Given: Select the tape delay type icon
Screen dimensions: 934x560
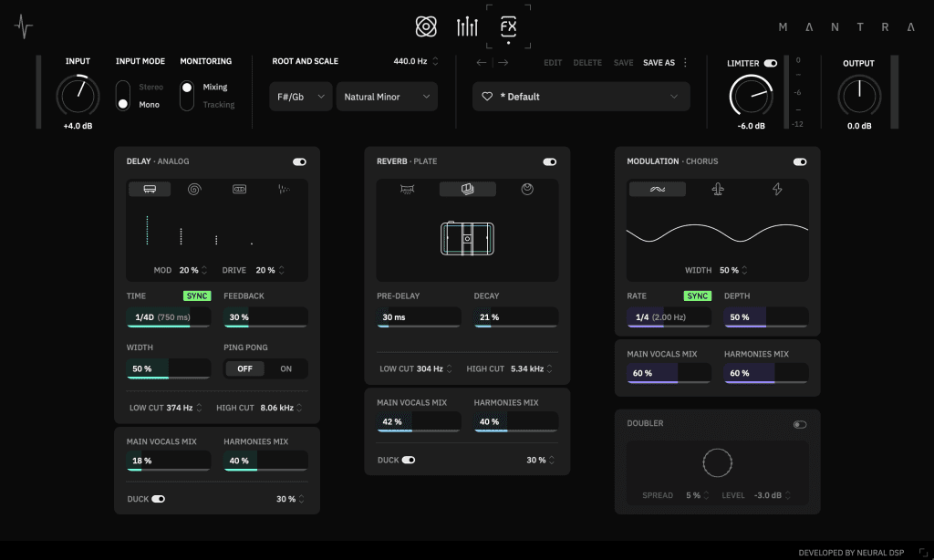Looking at the screenshot, I should [x=240, y=190].
